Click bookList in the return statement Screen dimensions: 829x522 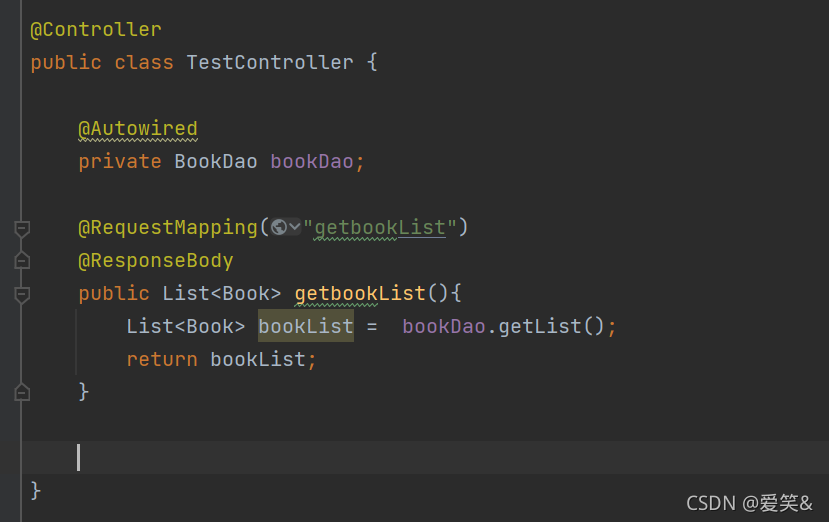pos(258,360)
